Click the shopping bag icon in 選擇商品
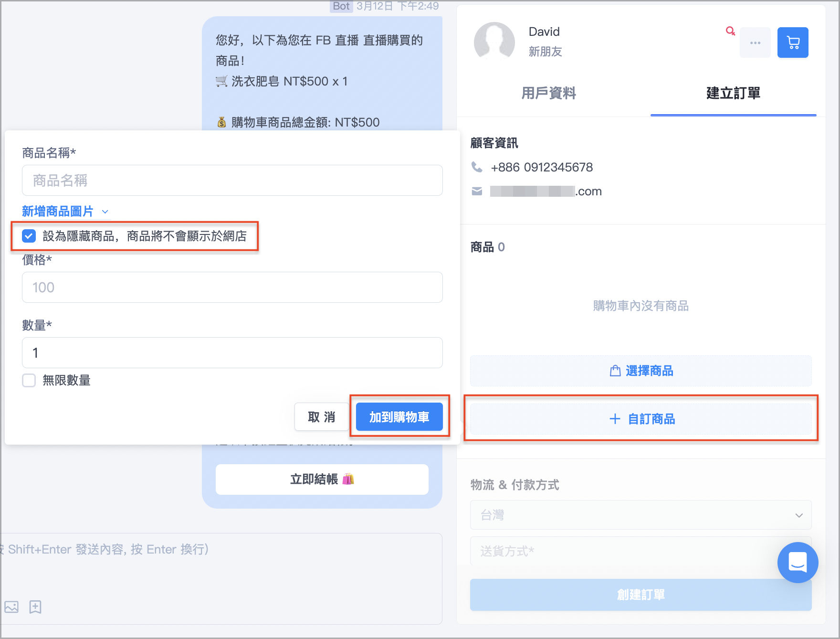The height and width of the screenshot is (639, 840). [615, 371]
